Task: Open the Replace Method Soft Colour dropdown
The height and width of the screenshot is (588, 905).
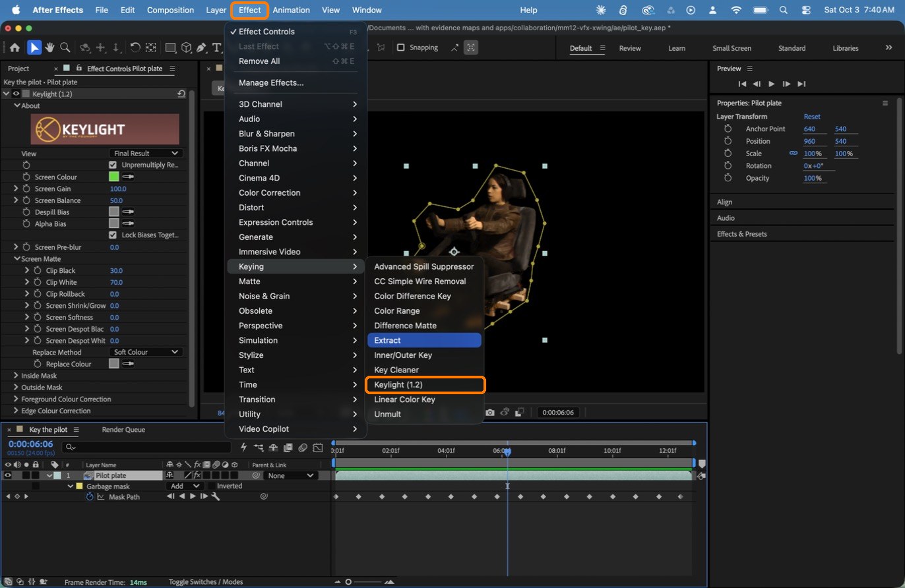Action: 146,352
